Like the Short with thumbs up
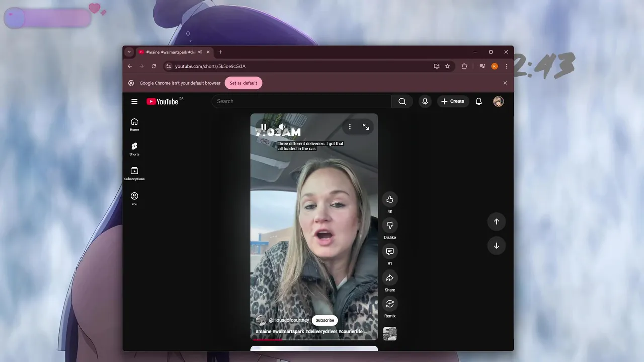 click(x=390, y=199)
